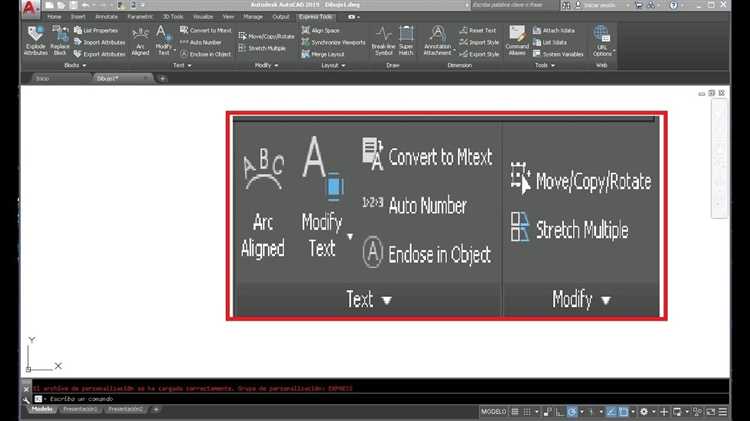This screenshot has height=421, width=750.
Task: Select the Break-line Symbol tool
Action: pos(383,41)
